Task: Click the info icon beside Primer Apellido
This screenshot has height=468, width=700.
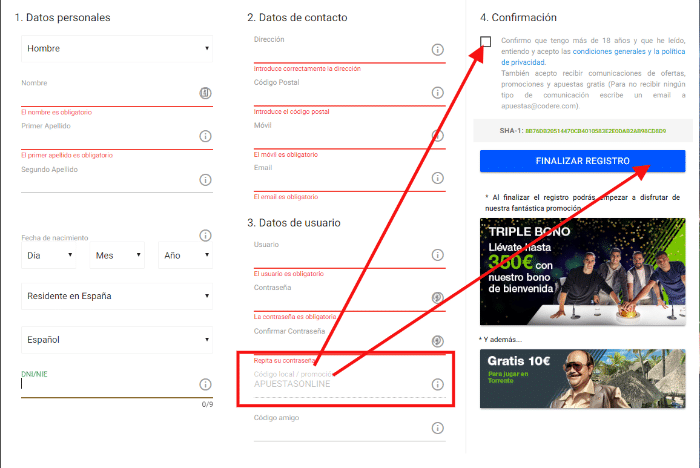Action: point(205,136)
